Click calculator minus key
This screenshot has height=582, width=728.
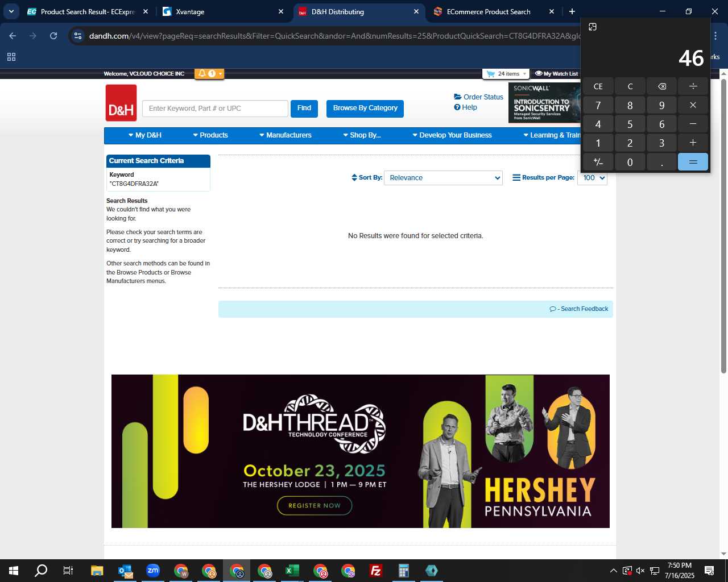tap(693, 124)
